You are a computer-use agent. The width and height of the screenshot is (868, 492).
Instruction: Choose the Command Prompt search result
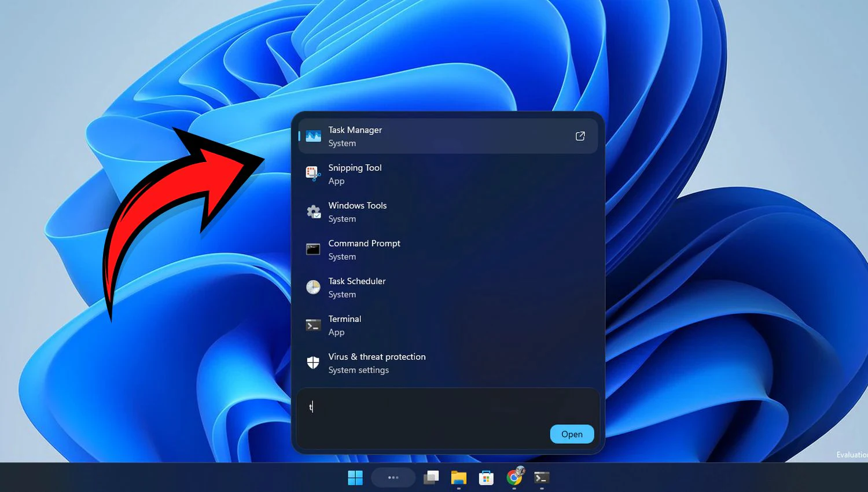[448, 249]
